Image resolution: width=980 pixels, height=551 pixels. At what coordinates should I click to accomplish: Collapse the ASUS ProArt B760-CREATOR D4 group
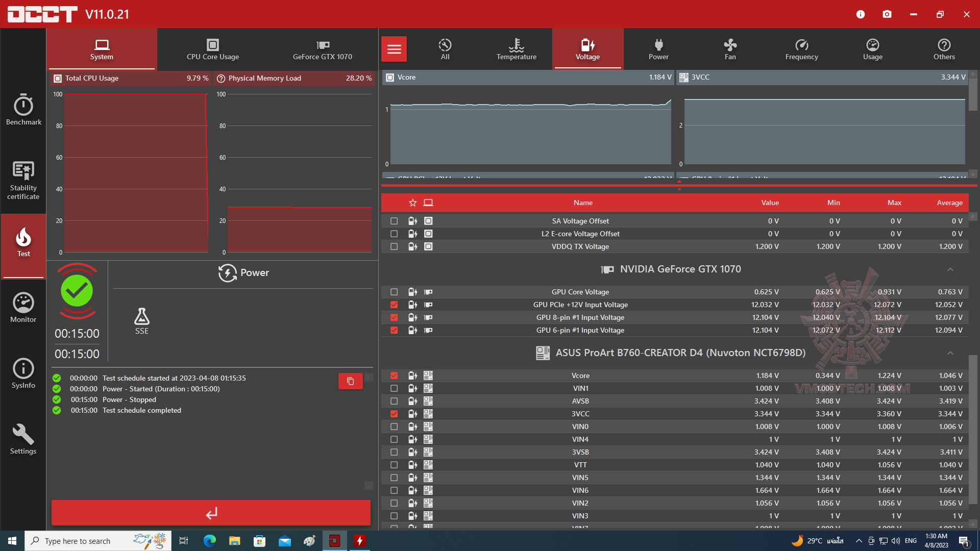point(950,353)
